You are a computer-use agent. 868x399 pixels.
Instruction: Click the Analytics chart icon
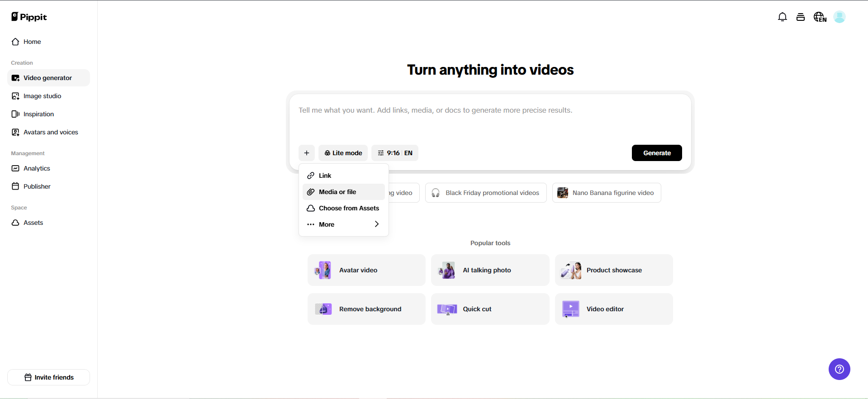click(15, 168)
